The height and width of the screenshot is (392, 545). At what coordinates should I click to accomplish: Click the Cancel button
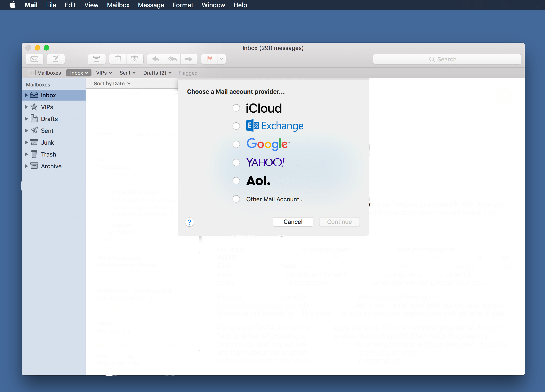(293, 222)
